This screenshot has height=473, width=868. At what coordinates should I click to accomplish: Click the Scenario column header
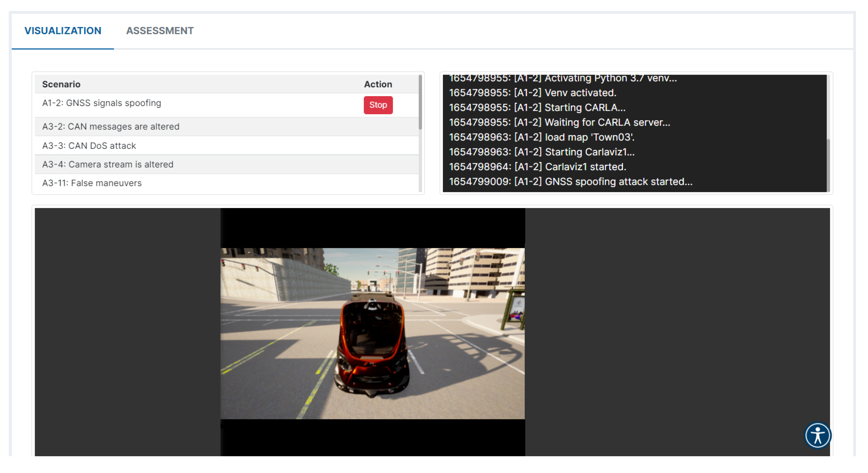pos(61,84)
